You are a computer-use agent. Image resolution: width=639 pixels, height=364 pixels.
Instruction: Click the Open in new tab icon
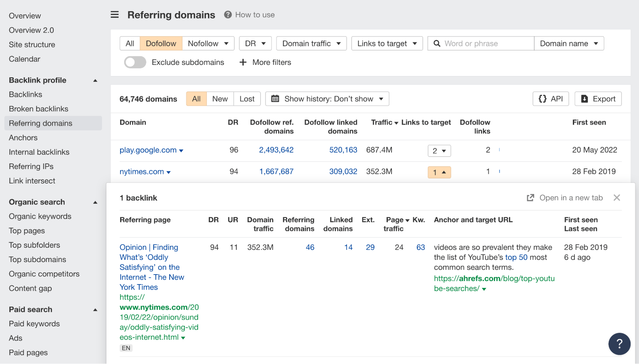pyautogui.click(x=530, y=197)
